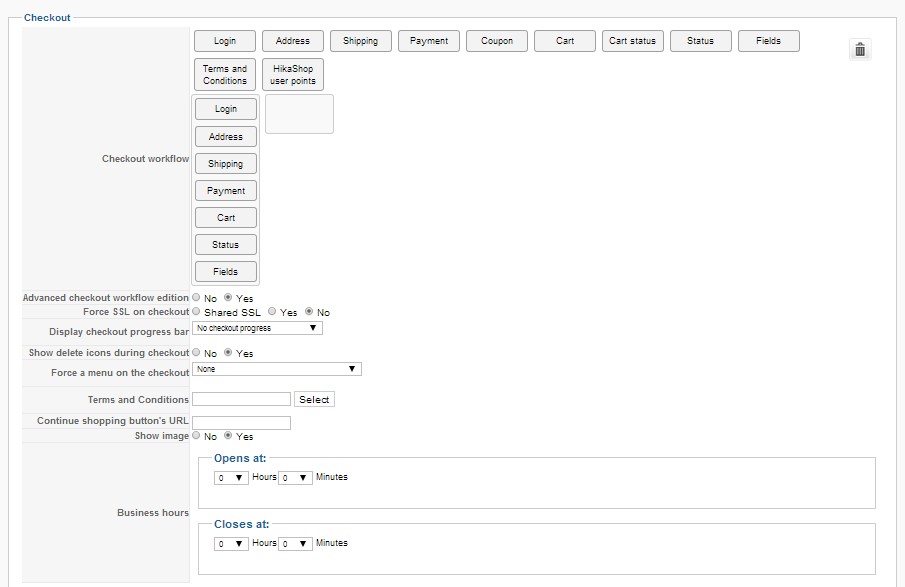Click the Terms and Conditions workflow block
Screen dimensions: 905x587
tap(225, 75)
